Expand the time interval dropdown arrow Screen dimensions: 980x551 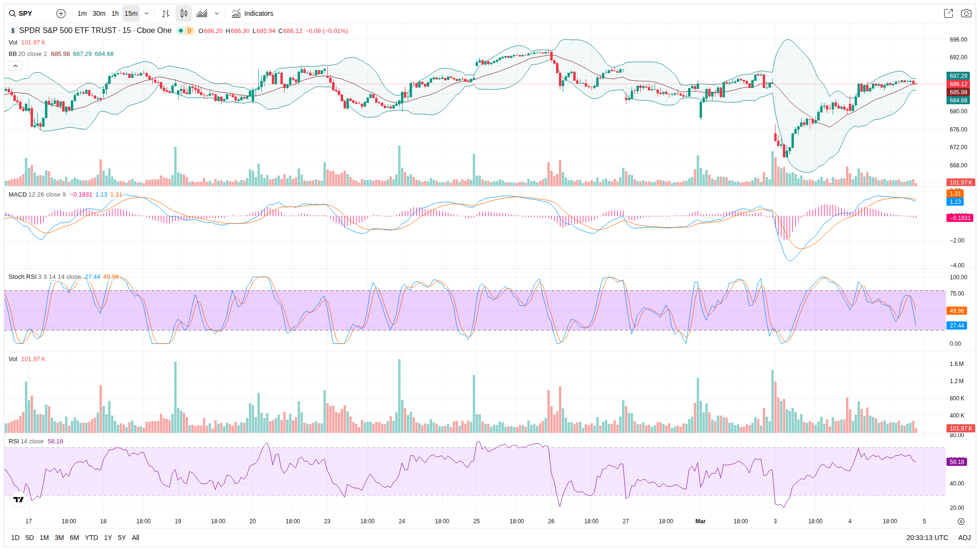click(x=146, y=13)
